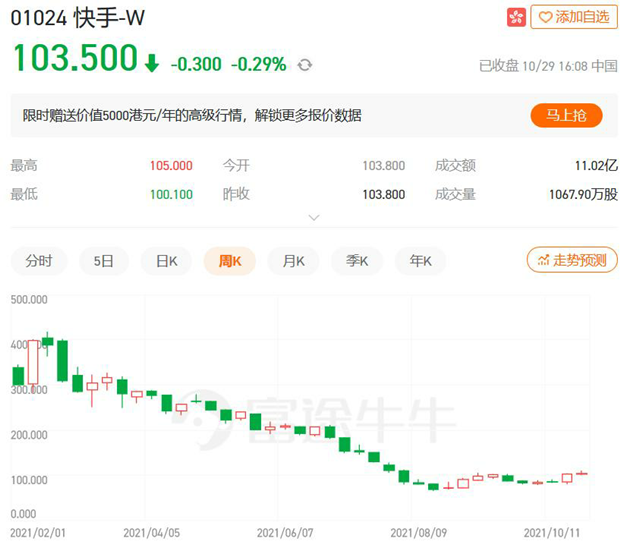Image resolution: width=620 pixels, height=547 pixels.
Task: Click the 最高 label
Action: [x=24, y=165]
